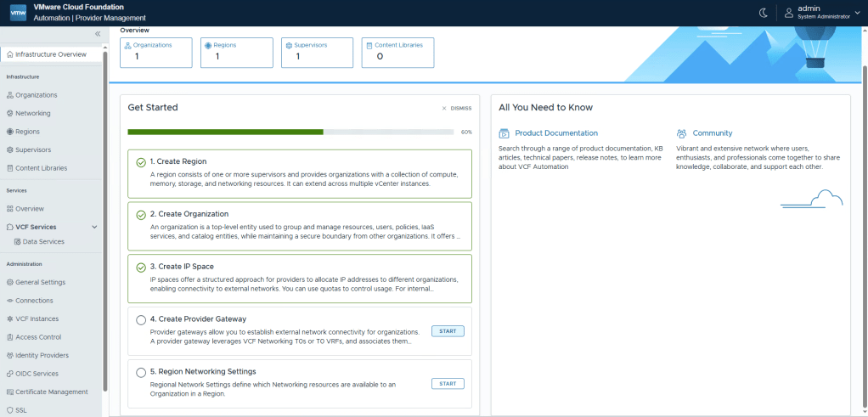Click the Content Libraries sidebar icon
The height and width of the screenshot is (417, 868).
coord(10,168)
